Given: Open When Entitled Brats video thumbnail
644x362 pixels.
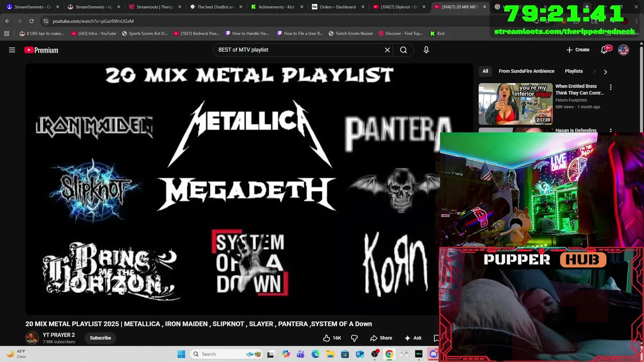Looking at the screenshot, I should tap(515, 104).
